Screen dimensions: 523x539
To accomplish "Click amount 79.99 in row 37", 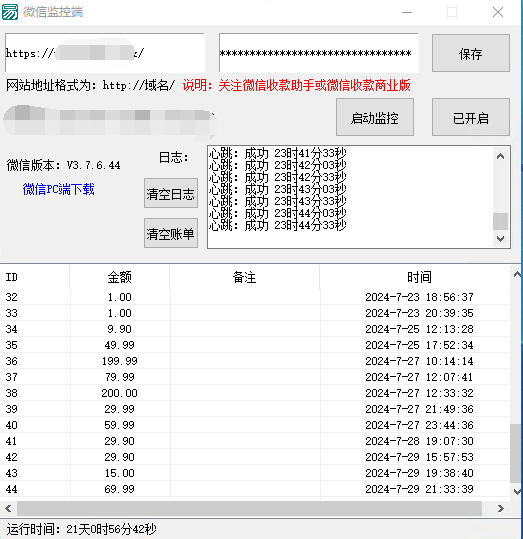I will (x=119, y=377).
